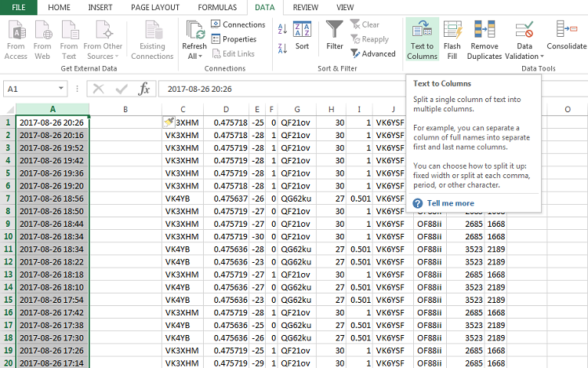The image size is (588, 368).
Task: Expand Data Validation options
Action: [x=524, y=56]
